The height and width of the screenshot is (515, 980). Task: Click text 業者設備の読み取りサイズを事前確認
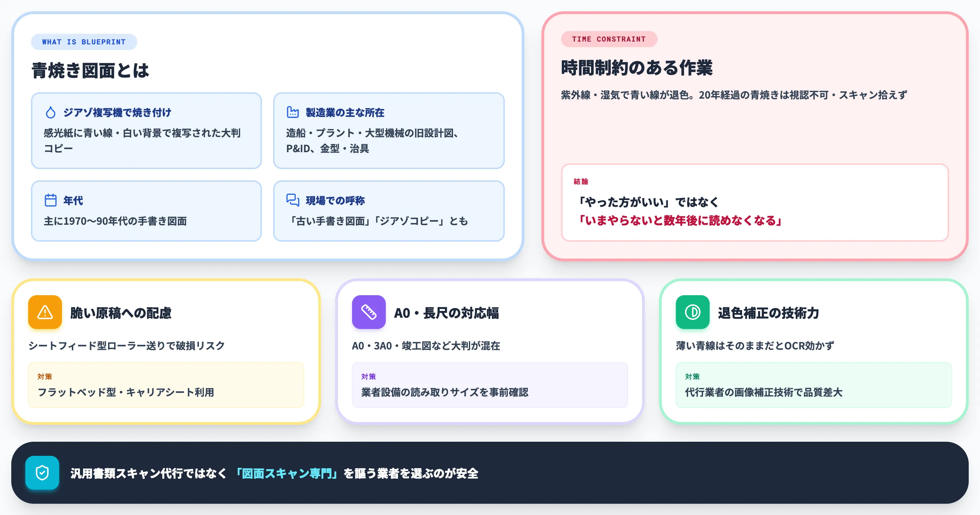pos(445,392)
